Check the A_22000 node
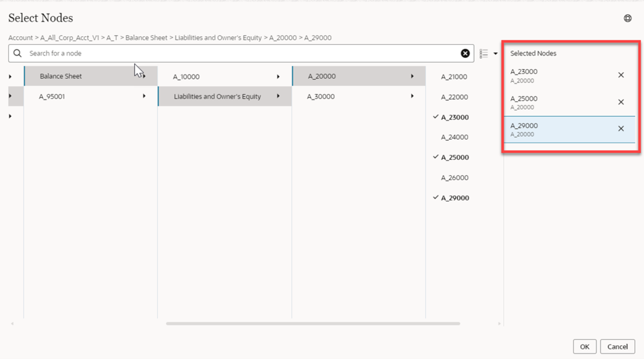Image resolution: width=644 pixels, height=359 pixels. click(454, 97)
